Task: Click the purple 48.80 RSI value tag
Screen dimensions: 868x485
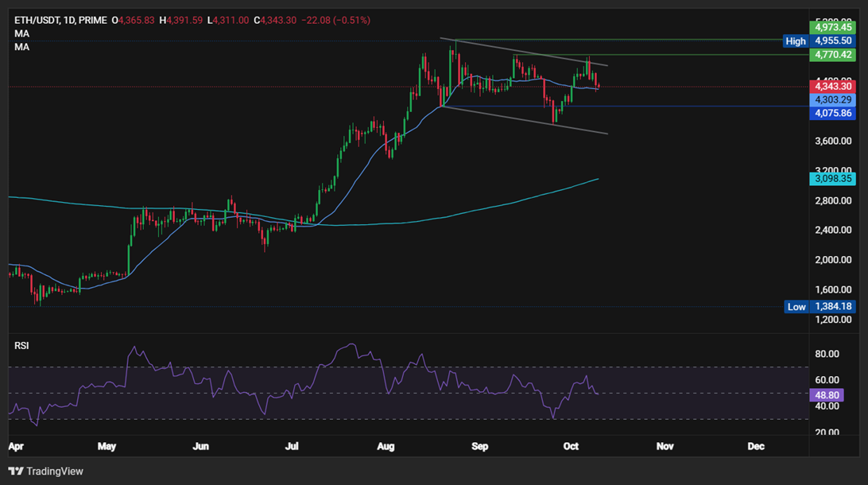Action: coord(827,393)
